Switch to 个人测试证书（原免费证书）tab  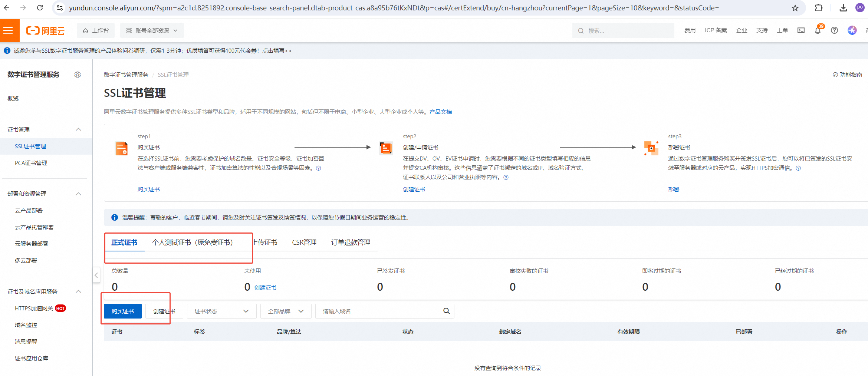point(193,243)
